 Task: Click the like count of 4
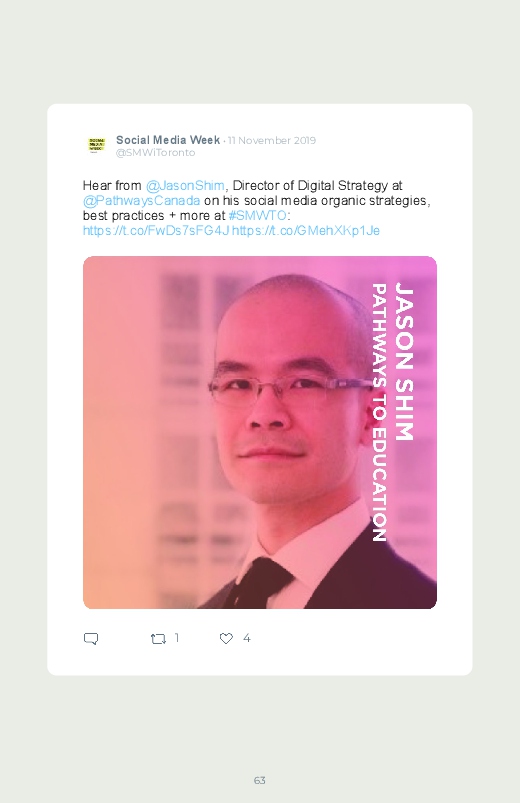point(246,638)
